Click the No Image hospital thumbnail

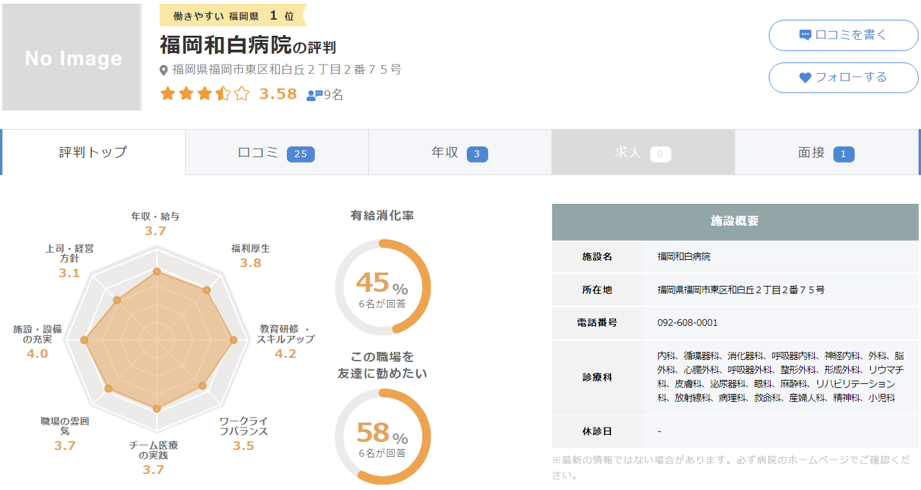(x=72, y=57)
